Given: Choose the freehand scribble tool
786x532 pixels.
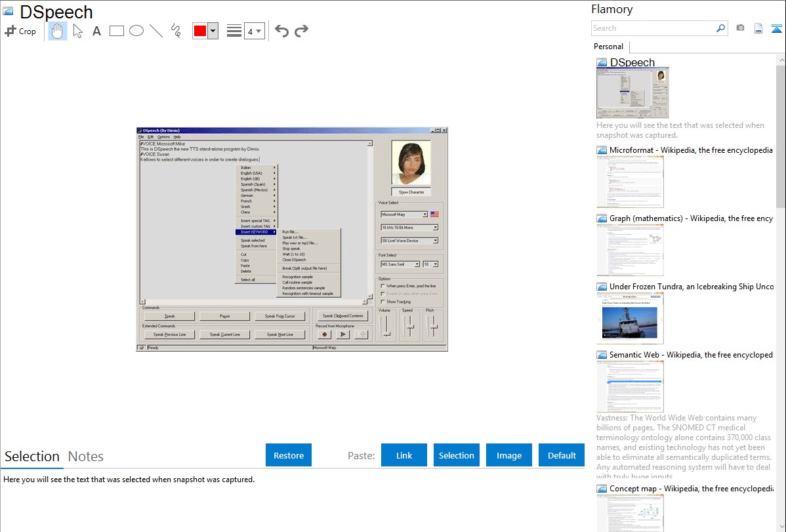Looking at the screenshot, I should [x=176, y=31].
